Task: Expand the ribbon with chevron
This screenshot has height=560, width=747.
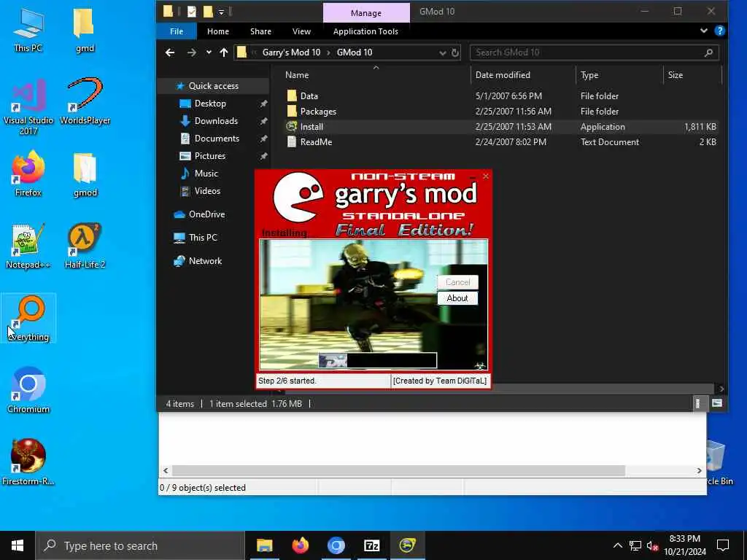Action: pos(704,31)
